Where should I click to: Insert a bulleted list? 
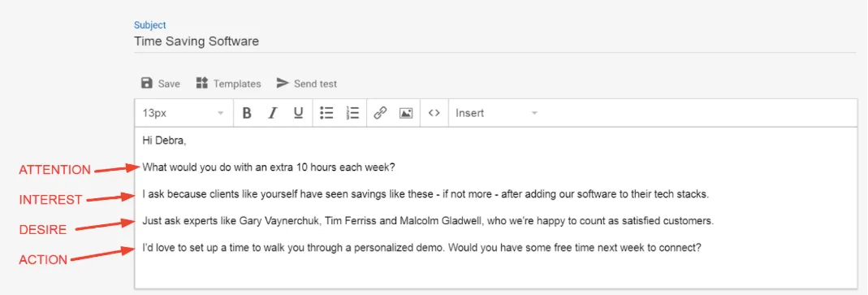click(326, 113)
